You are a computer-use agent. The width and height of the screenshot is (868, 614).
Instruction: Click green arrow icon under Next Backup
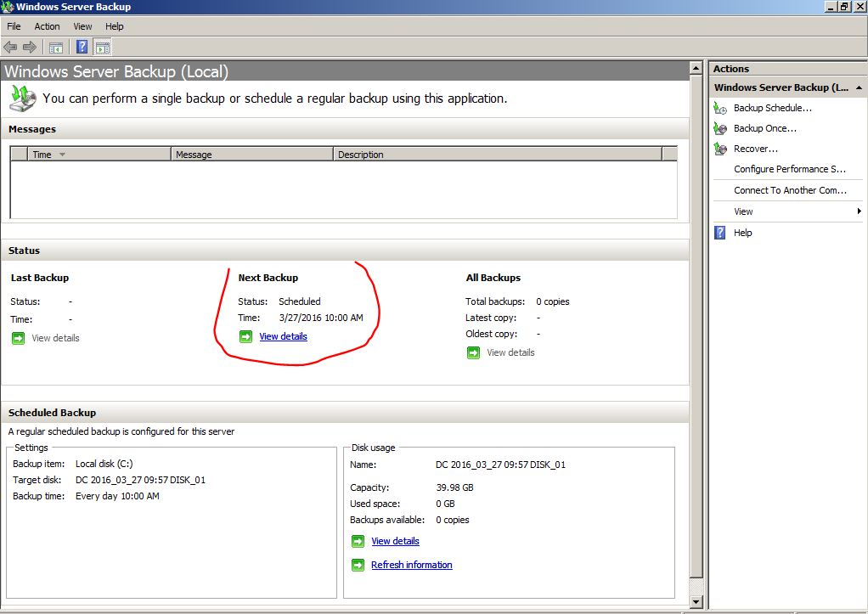coord(245,336)
